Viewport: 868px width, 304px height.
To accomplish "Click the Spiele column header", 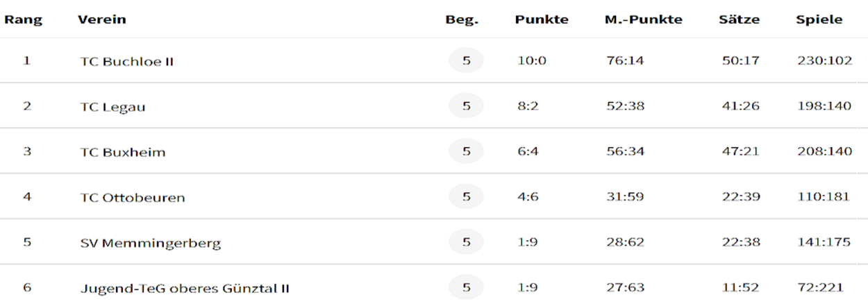I will click(819, 20).
